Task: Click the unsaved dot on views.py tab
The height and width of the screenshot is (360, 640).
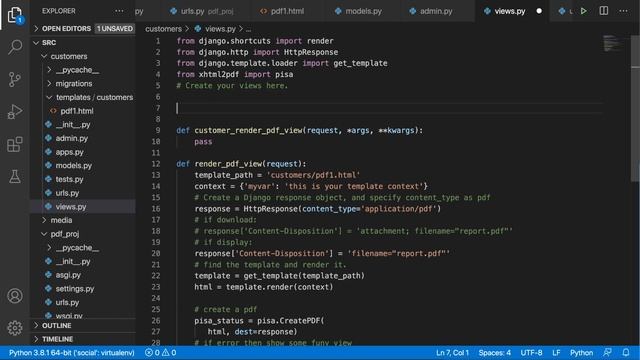Action: click(539, 11)
